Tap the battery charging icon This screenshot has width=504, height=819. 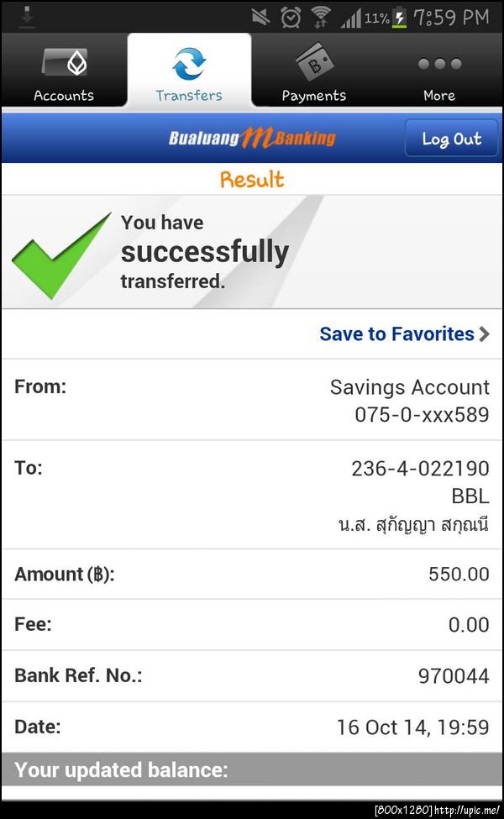tap(400, 17)
